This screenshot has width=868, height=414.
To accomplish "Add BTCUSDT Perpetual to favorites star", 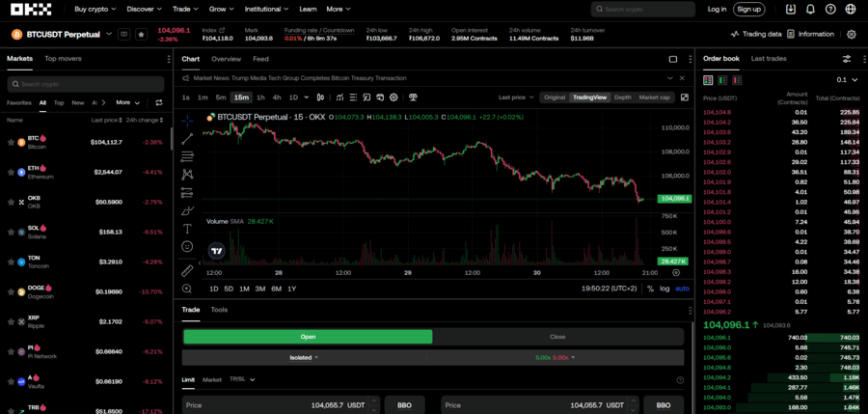I will tap(141, 35).
